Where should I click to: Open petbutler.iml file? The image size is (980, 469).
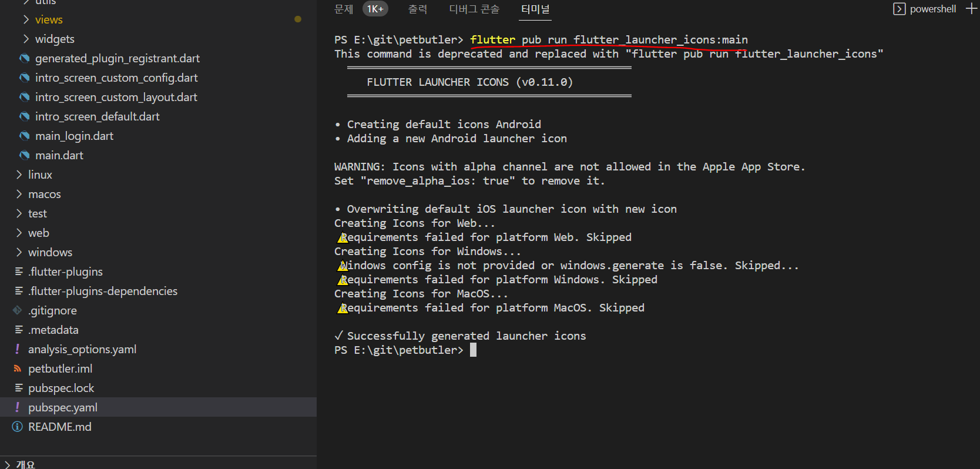pyautogui.click(x=61, y=369)
